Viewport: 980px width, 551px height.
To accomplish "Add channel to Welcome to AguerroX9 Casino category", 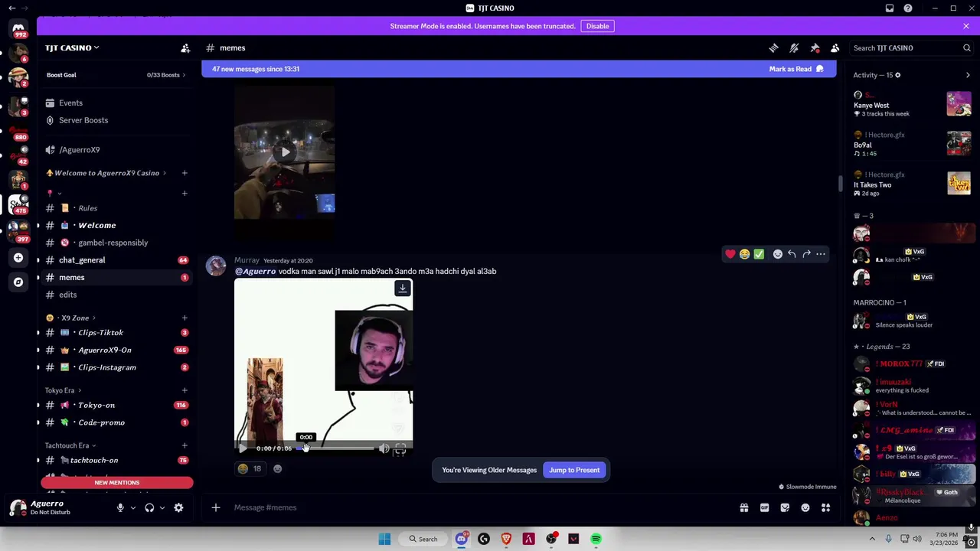I will coord(185,173).
